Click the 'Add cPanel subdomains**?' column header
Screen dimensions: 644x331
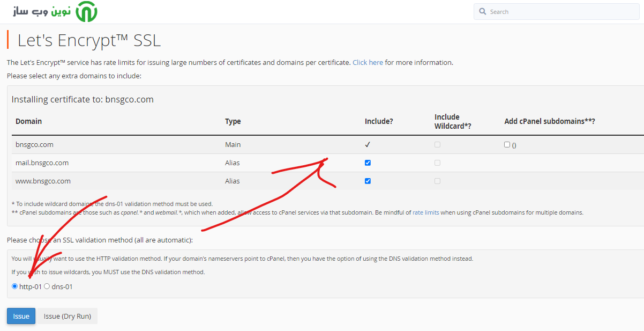pos(550,121)
